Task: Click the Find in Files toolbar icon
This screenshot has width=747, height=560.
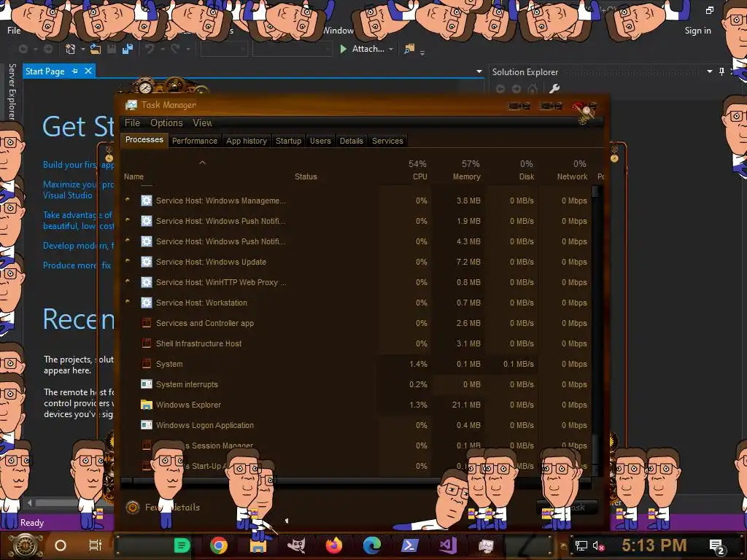Action: (x=409, y=49)
